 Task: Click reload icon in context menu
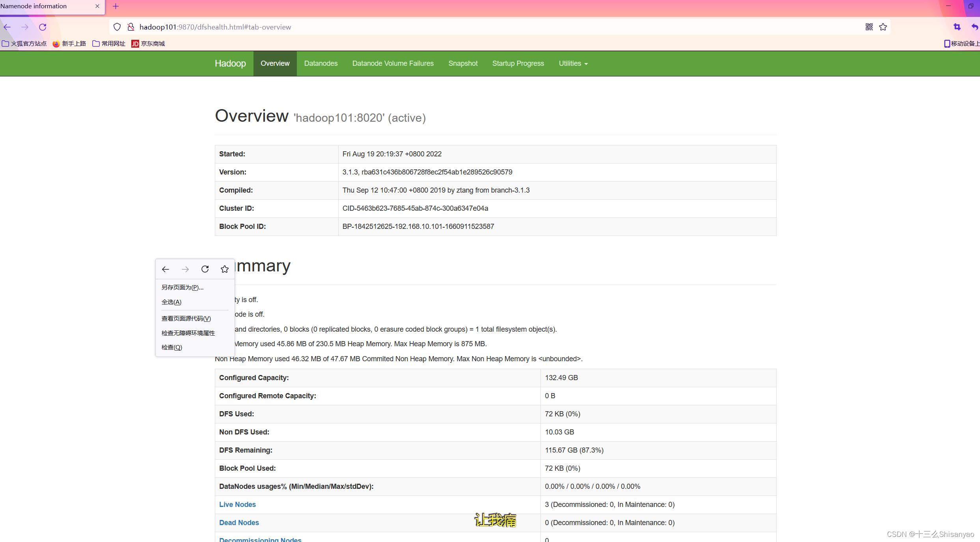[205, 269]
